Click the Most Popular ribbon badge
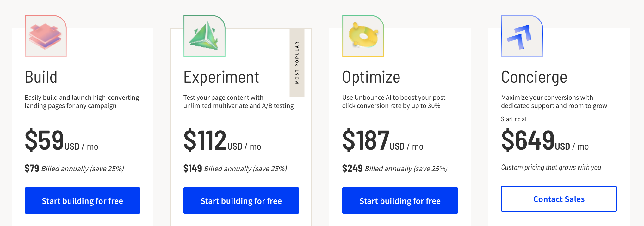 [x=297, y=62]
